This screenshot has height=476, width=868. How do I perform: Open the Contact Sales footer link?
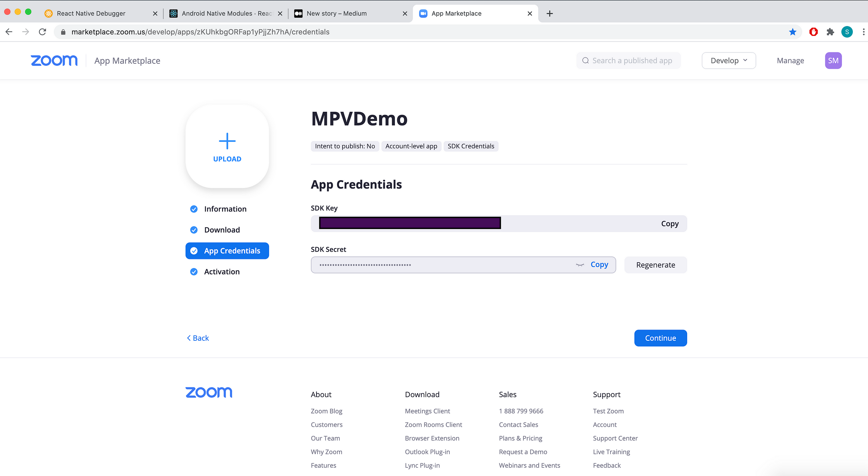pyautogui.click(x=519, y=424)
